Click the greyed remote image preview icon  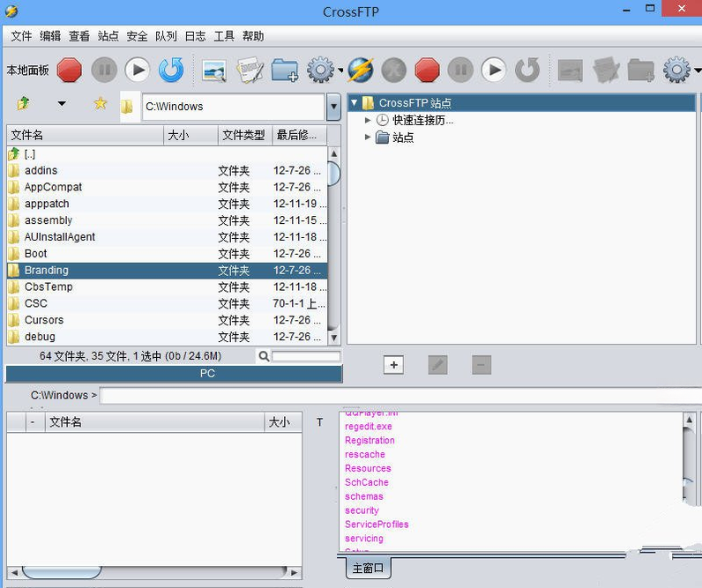point(571,71)
